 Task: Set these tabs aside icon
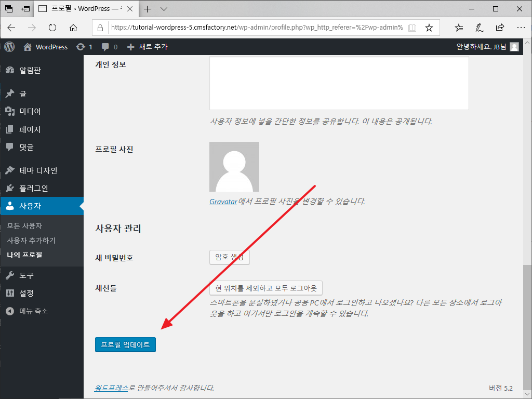click(x=25, y=9)
